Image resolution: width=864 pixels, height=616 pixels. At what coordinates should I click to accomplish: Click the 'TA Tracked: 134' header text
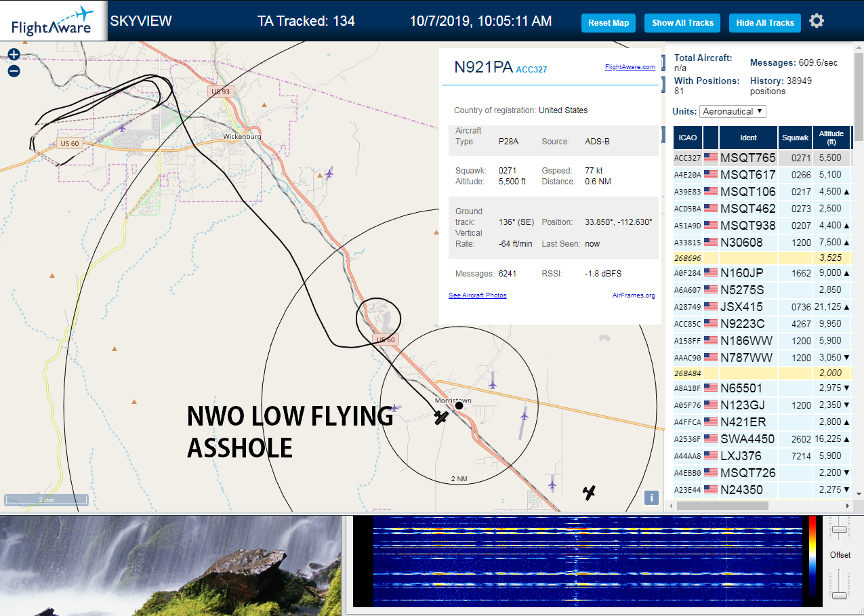point(306,21)
